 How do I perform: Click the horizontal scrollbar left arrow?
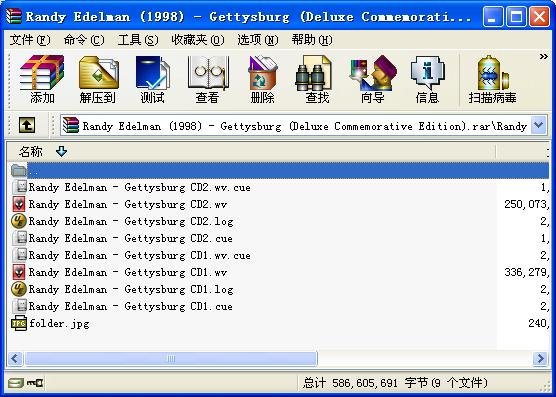click(15, 358)
